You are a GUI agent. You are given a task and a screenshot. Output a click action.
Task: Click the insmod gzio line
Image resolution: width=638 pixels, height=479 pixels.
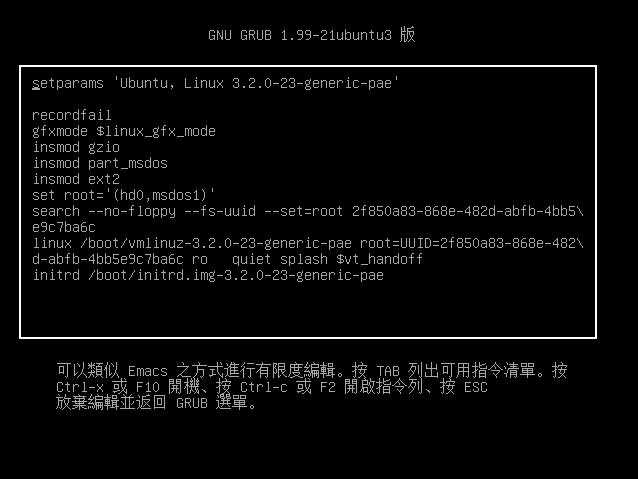tap(76, 147)
